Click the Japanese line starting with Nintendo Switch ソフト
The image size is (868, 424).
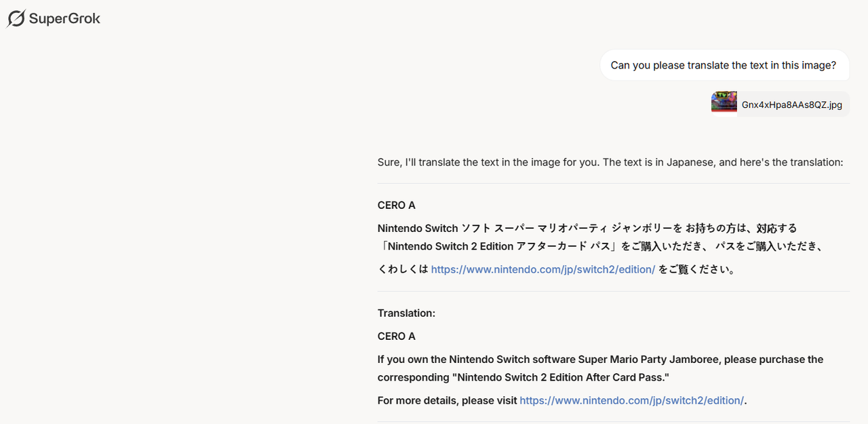point(587,228)
